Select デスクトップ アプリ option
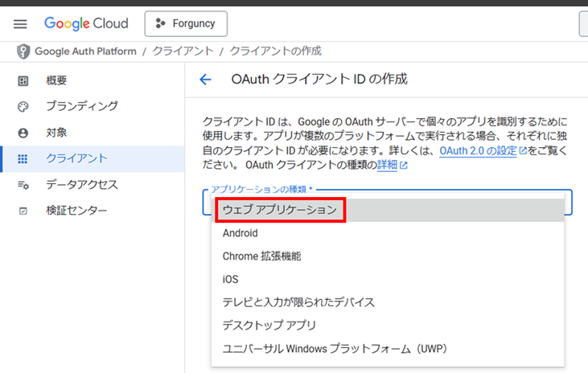The image size is (588, 373). 388,326
